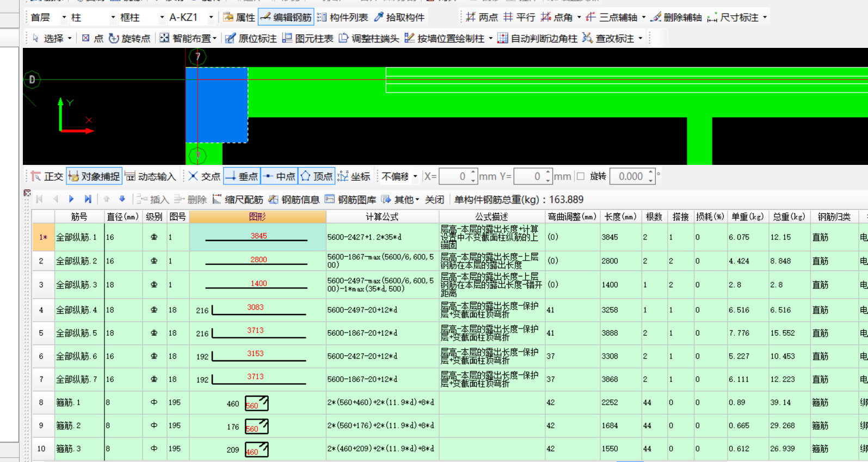Click the 插入 insert row button
The width and height of the screenshot is (868, 462).
[x=153, y=200]
